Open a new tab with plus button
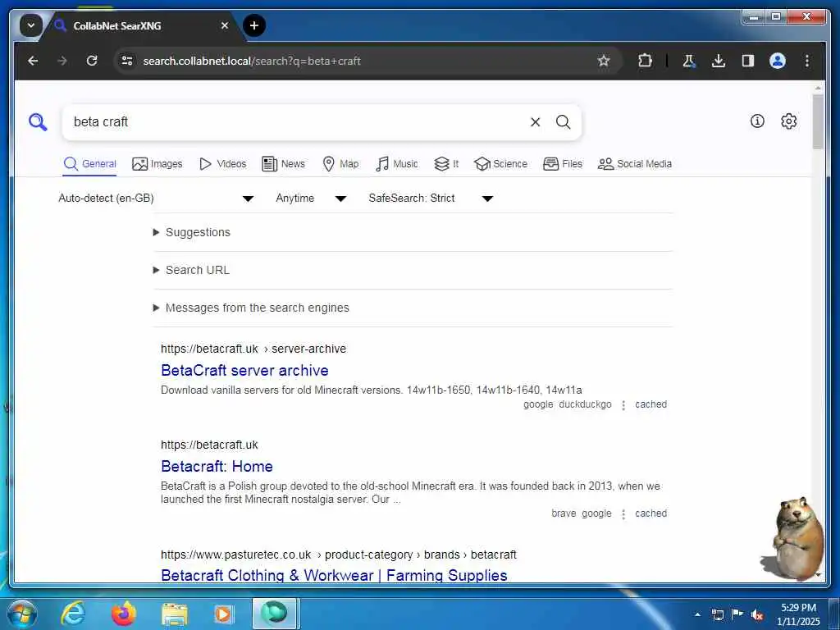Viewport: 840px width, 630px height. click(x=254, y=25)
